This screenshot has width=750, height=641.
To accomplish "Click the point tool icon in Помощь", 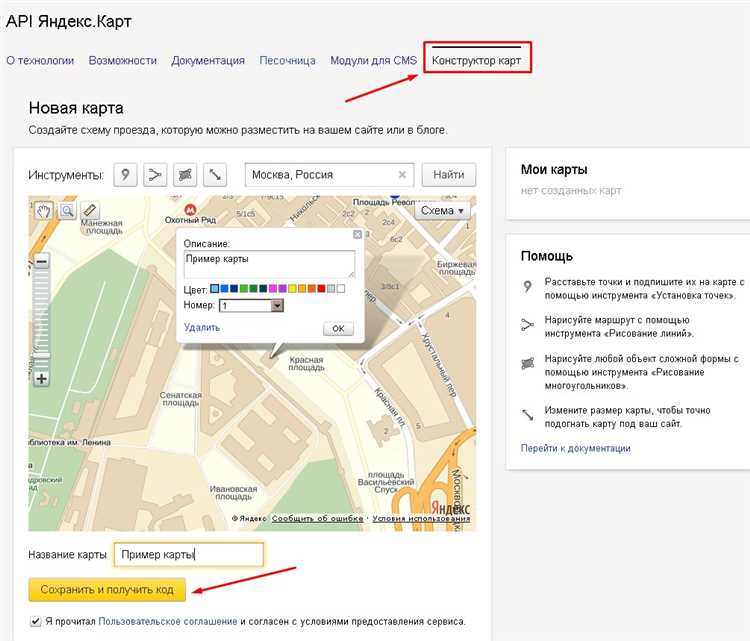I will 527,286.
